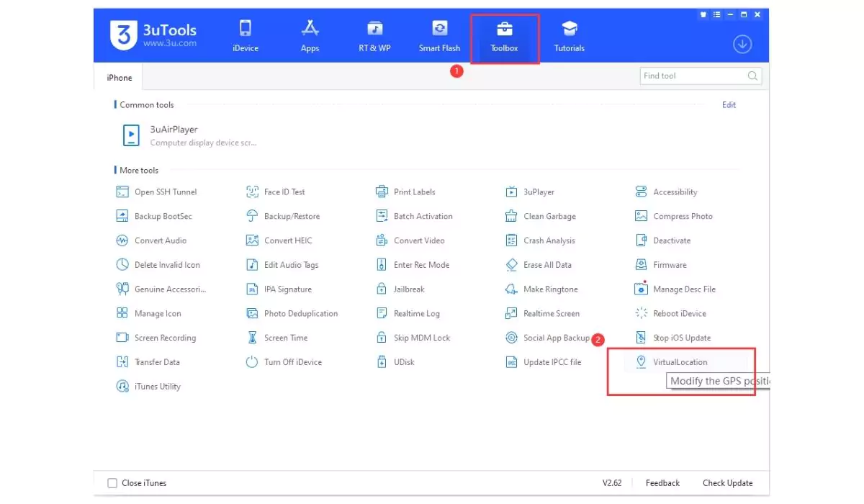Click the Edit link for common tools
This screenshot has width=864, height=504.
729,105
